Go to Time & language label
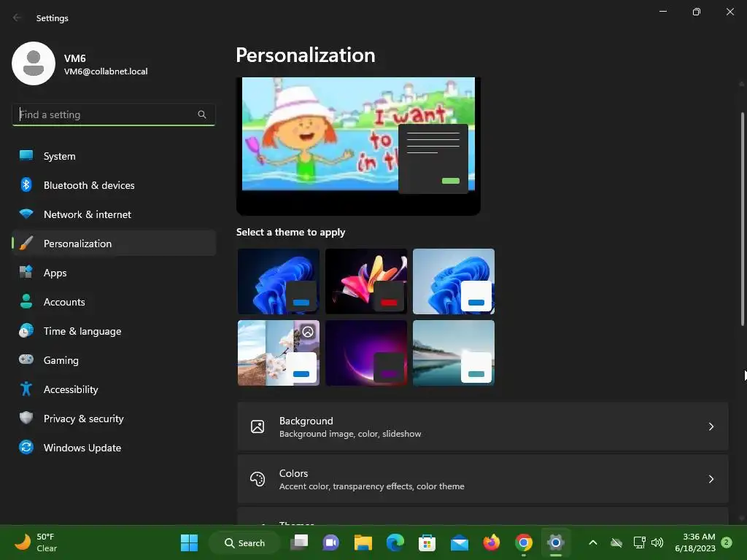The height and width of the screenshot is (560, 747). pyautogui.click(x=82, y=331)
